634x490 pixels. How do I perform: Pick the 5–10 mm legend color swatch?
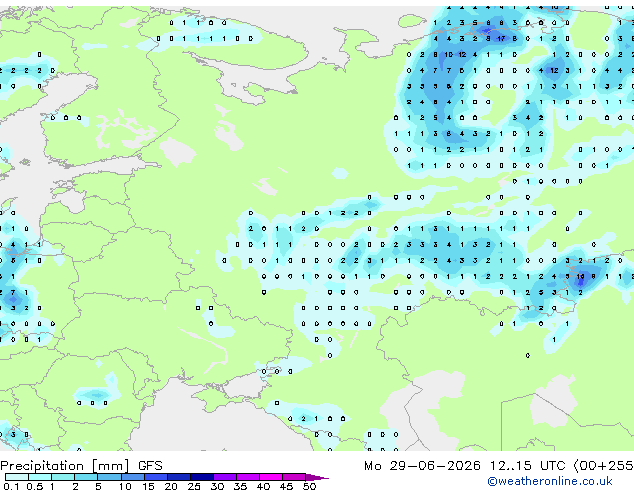pyautogui.click(x=109, y=477)
